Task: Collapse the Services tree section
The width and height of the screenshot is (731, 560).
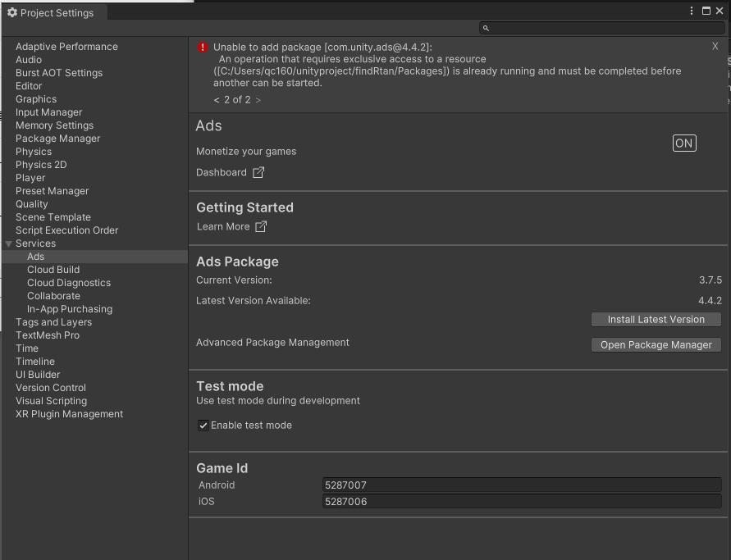Action: point(8,244)
